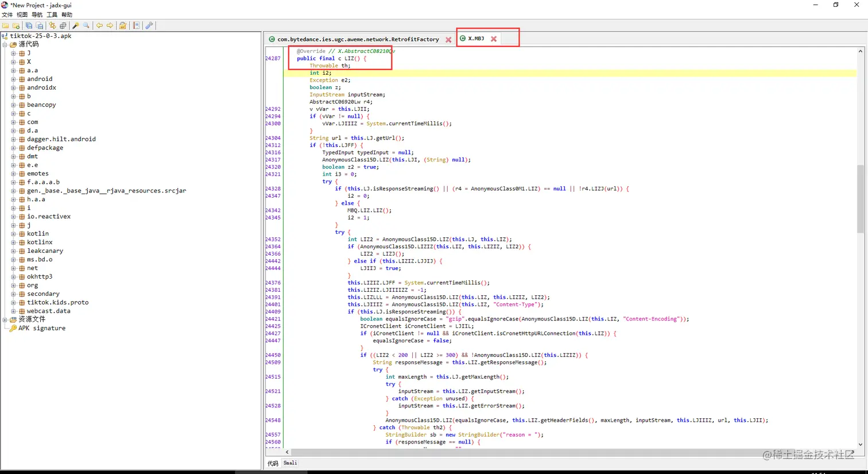This screenshot has width=868, height=474.
Task: Select tiktok-25-0-3.apk root node
Action: point(40,36)
